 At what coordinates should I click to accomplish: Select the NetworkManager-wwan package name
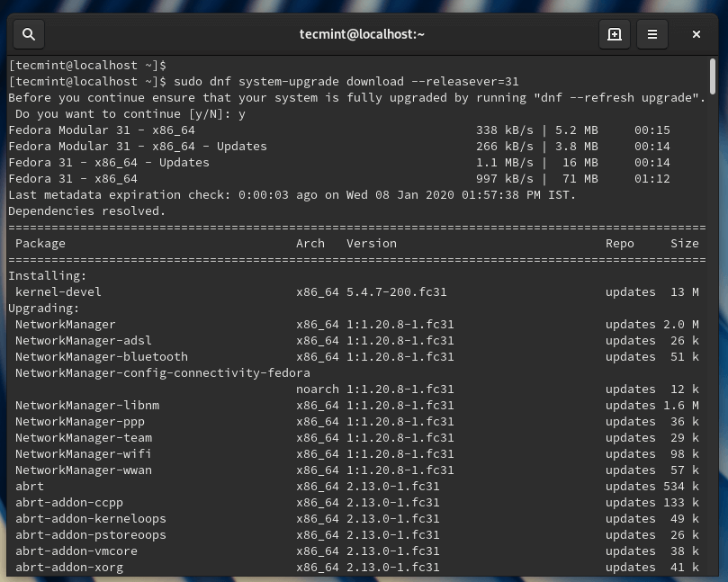pyautogui.click(x=84, y=470)
